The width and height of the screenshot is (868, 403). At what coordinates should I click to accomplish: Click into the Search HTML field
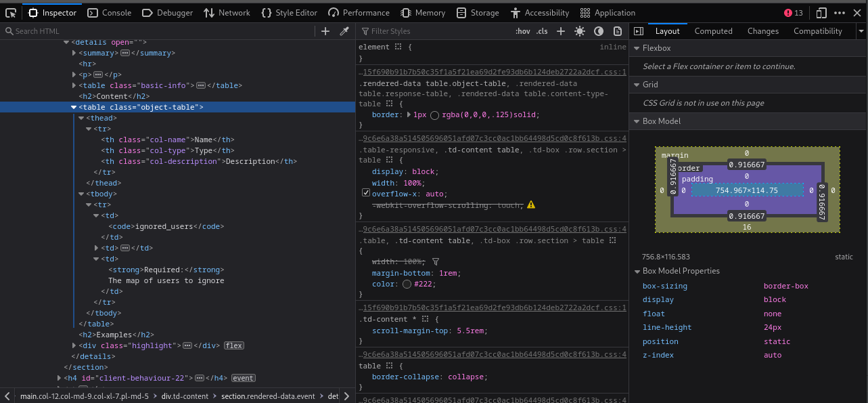pos(41,31)
